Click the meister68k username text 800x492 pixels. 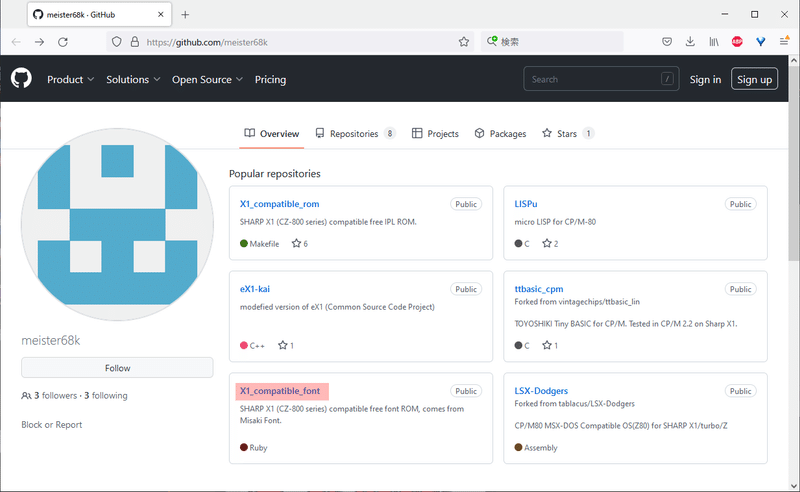point(51,340)
